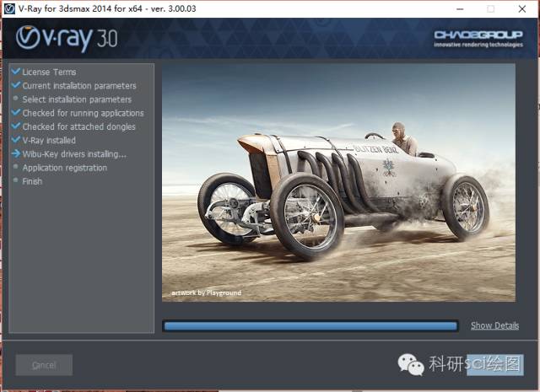Click the V-Ray 3.0 logo
Image resolution: width=540 pixels, height=392 pixels.
click(67, 38)
